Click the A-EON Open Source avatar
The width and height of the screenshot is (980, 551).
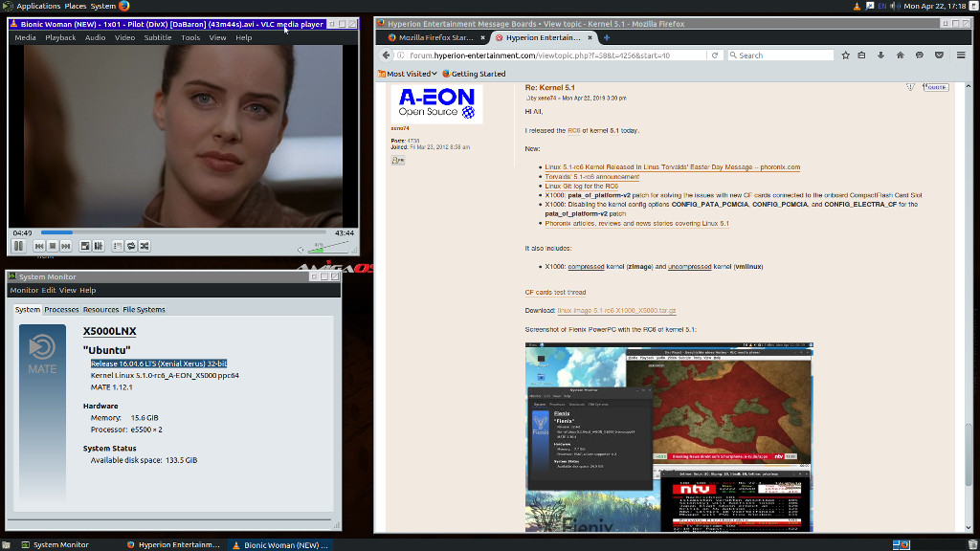[x=436, y=103]
